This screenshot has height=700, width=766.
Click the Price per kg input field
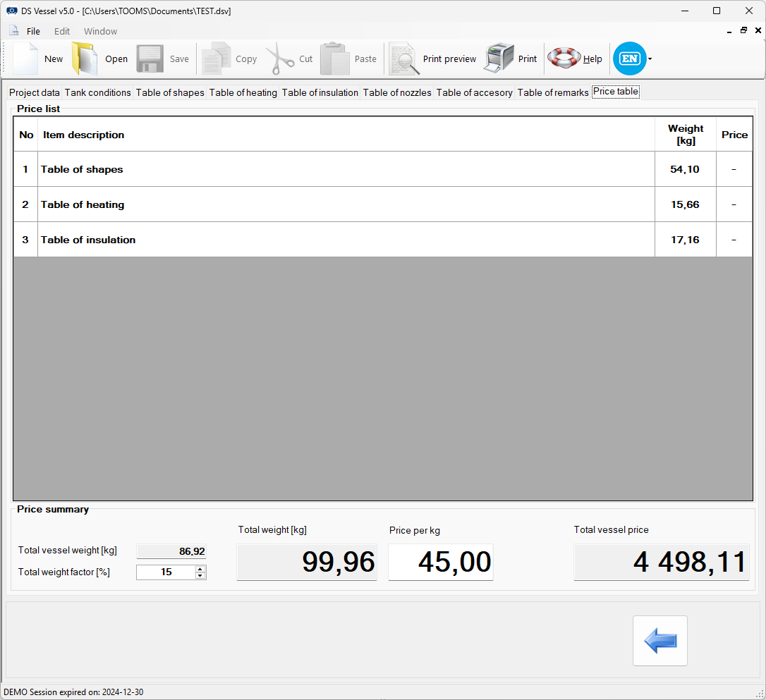click(440, 562)
